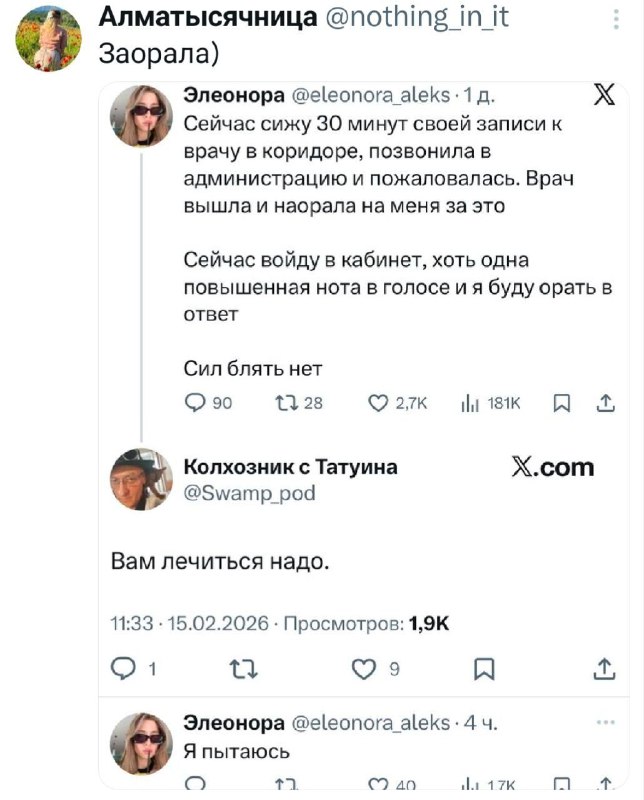
Task: Open the @eleonora_aleks handle in quoted tweet
Action: coord(368,96)
